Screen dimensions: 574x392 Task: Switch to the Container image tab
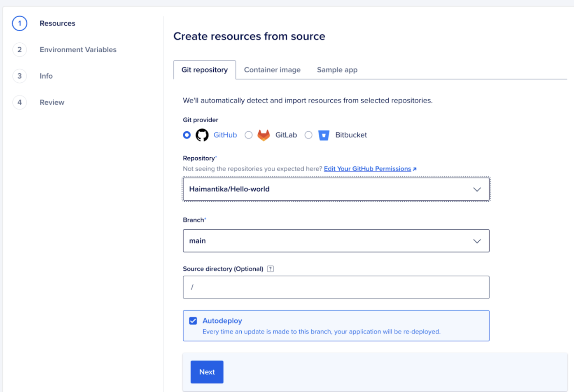click(x=272, y=70)
